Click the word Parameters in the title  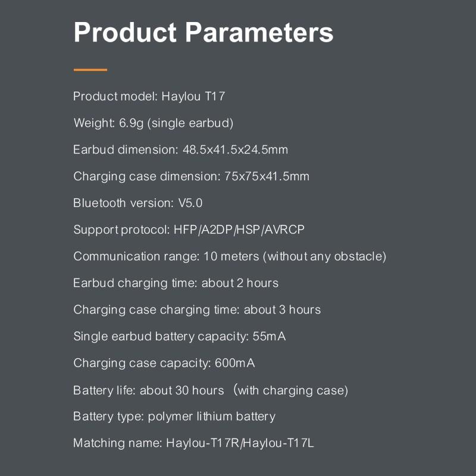pyautogui.click(x=259, y=32)
